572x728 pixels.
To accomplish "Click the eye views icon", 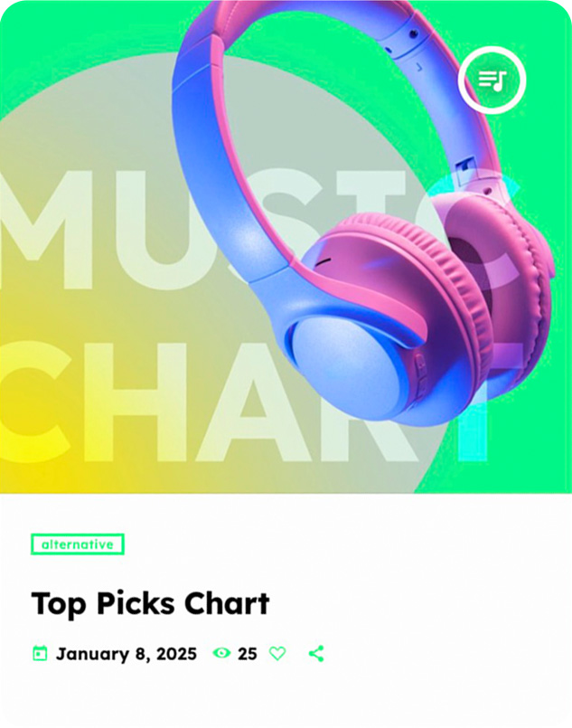I will pyautogui.click(x=221, y=653).
